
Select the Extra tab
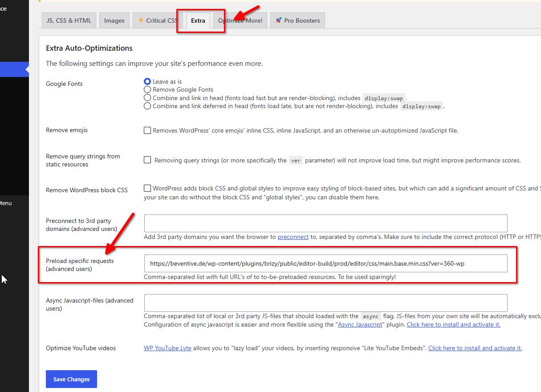tap(198, 20)
